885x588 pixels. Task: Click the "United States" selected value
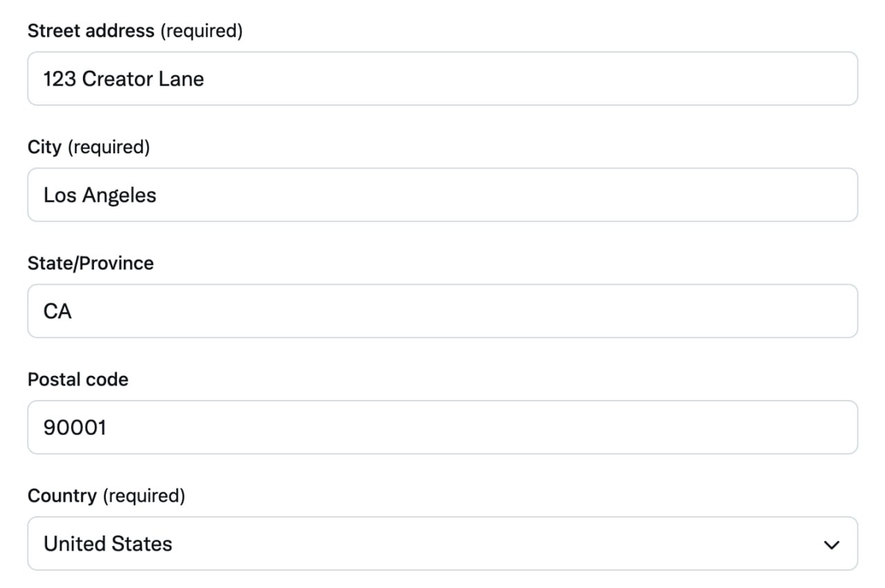[107, 544]
